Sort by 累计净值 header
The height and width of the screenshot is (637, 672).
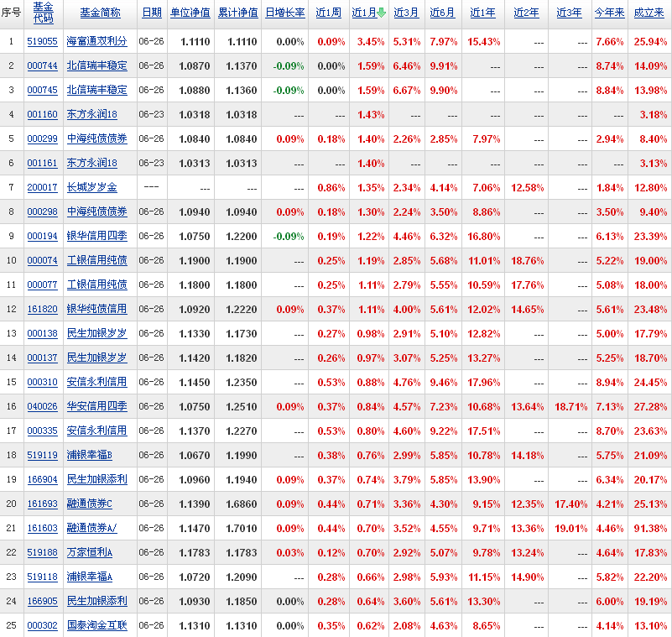pyautogui.click(x=238, y=13)
